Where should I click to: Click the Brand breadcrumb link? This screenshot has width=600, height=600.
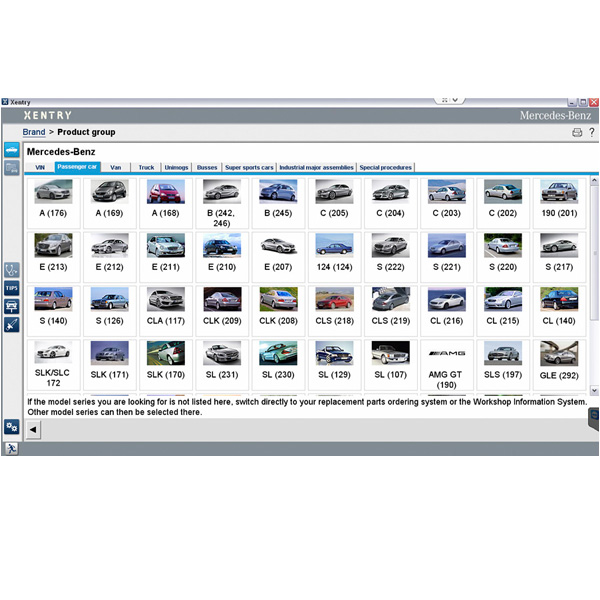[x=34, y=132]
